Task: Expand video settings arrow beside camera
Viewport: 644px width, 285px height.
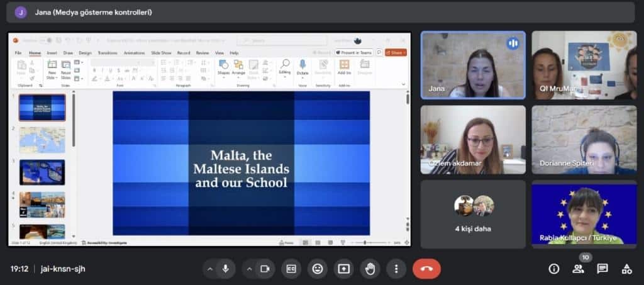Action: coord(250,269)
